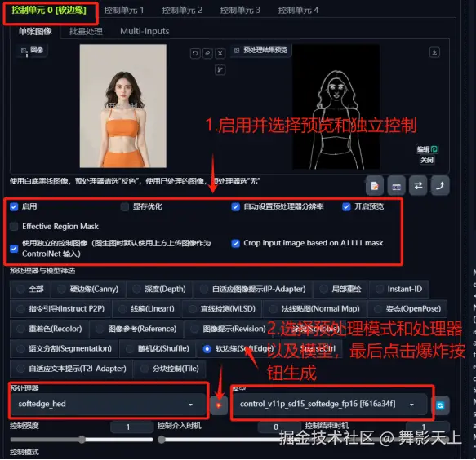Select 直线检测(MLSD) radio option
476x460 pixels.
[222, 309]
